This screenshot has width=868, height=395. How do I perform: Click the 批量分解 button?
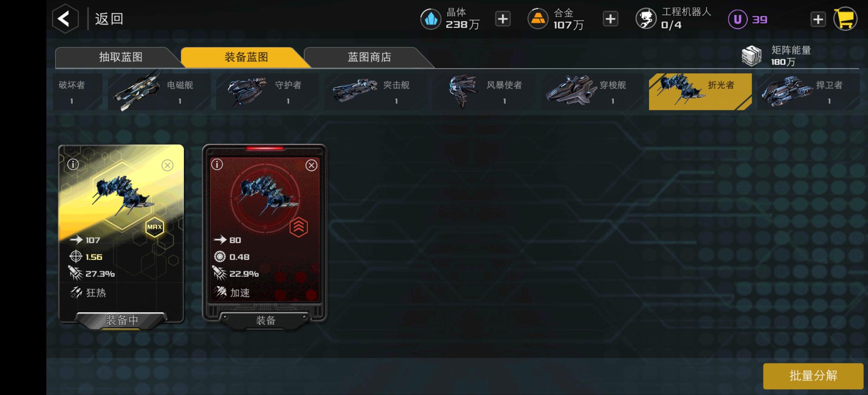[813, 376]
